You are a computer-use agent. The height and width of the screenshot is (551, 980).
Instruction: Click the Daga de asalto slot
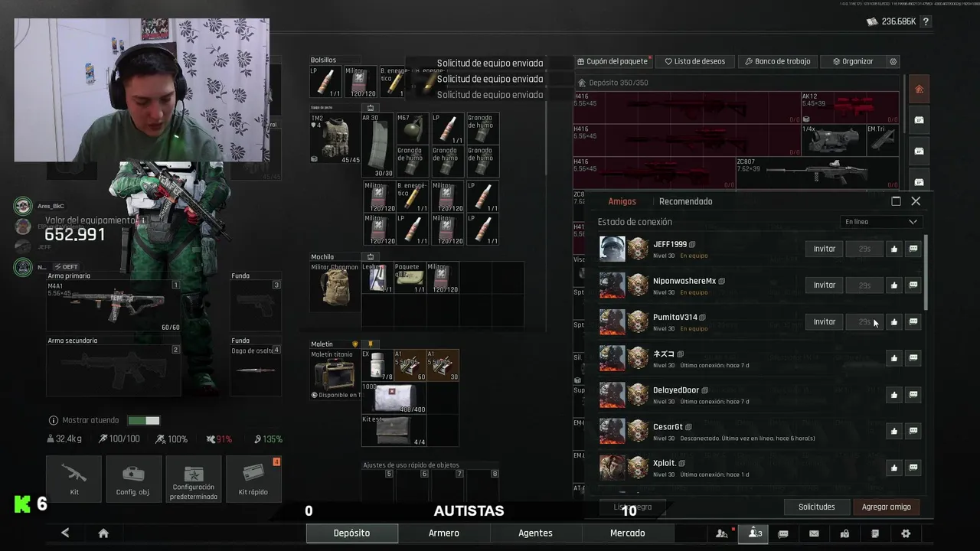256,370
